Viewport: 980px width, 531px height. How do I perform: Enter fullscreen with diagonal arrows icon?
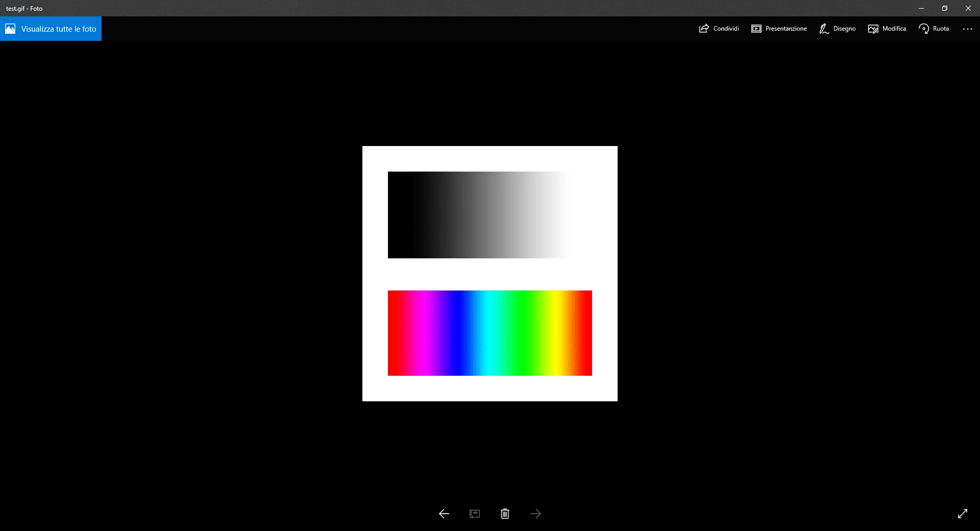pyautogui.click(x=963, y=514)
